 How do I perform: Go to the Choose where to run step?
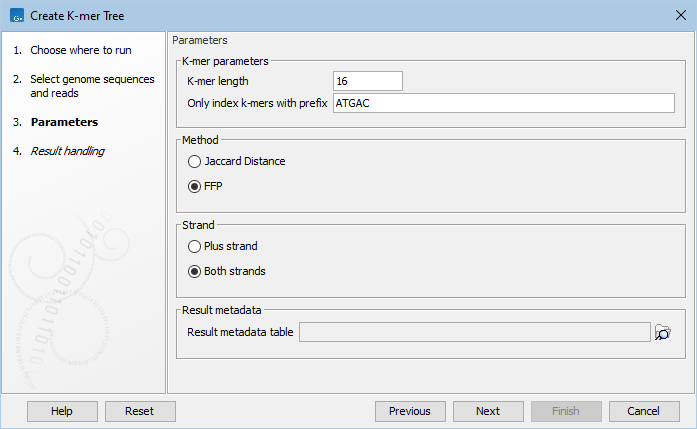coord(80,50)
